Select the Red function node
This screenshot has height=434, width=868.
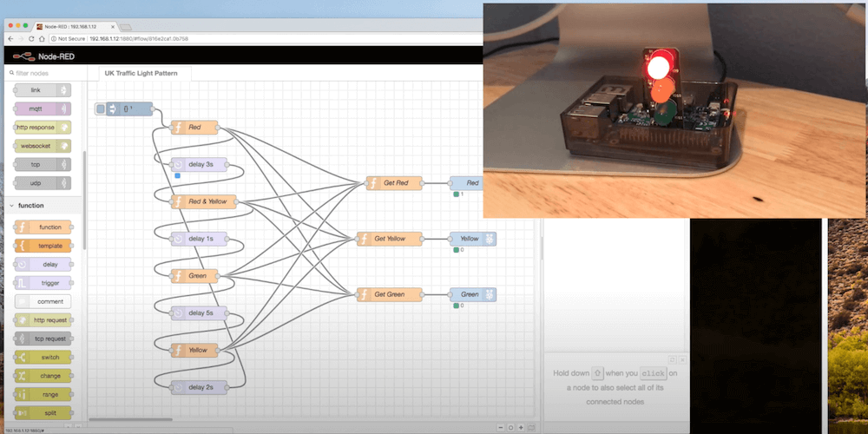194,128
